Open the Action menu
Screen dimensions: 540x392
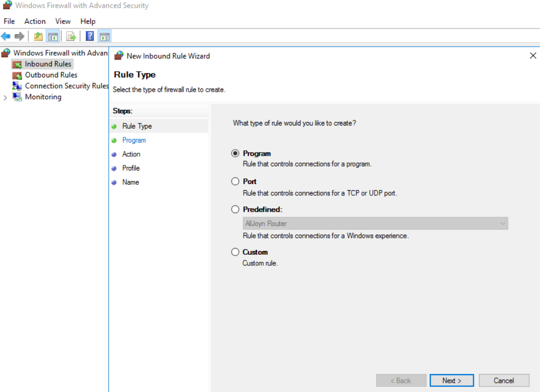pos(35,22)
